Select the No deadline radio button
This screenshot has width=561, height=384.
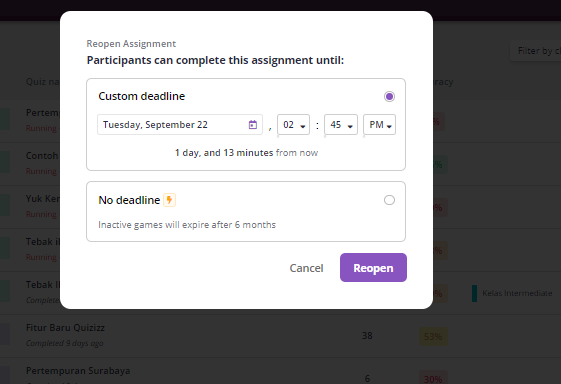[389, 200]
